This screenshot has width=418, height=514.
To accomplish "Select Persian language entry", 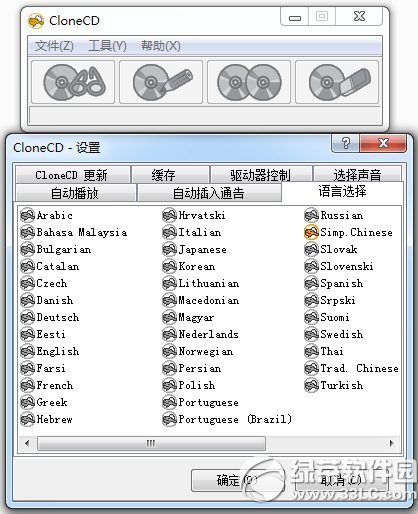I will coord(200,368).
